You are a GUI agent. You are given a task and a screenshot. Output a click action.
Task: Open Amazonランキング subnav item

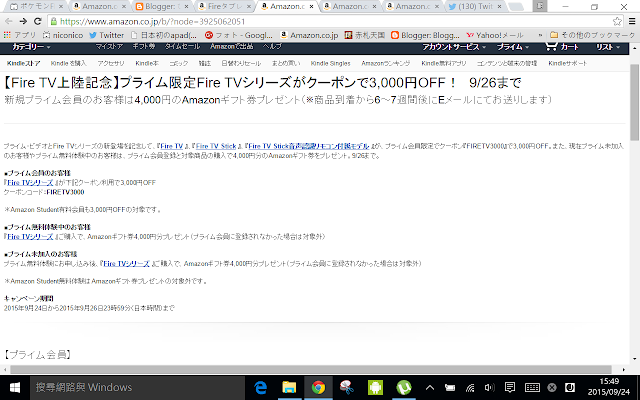click(x=385, y=63)
